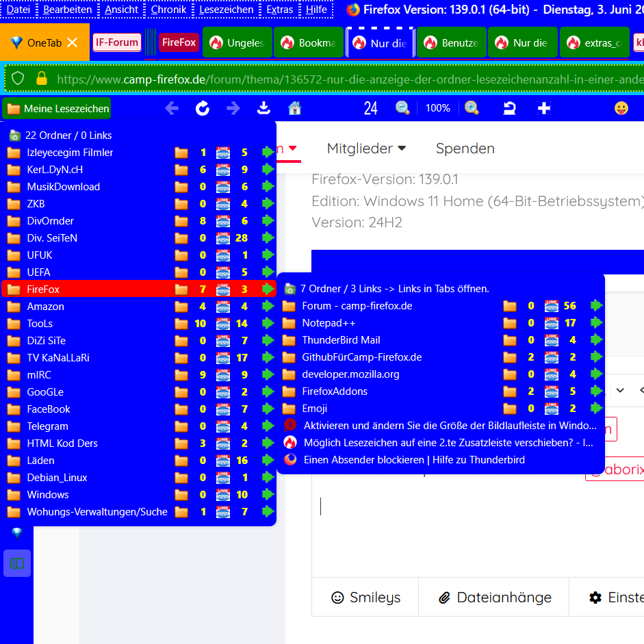Open the Mitglieder dropdown
Viewport: 644px width, 644px height.
366,149
